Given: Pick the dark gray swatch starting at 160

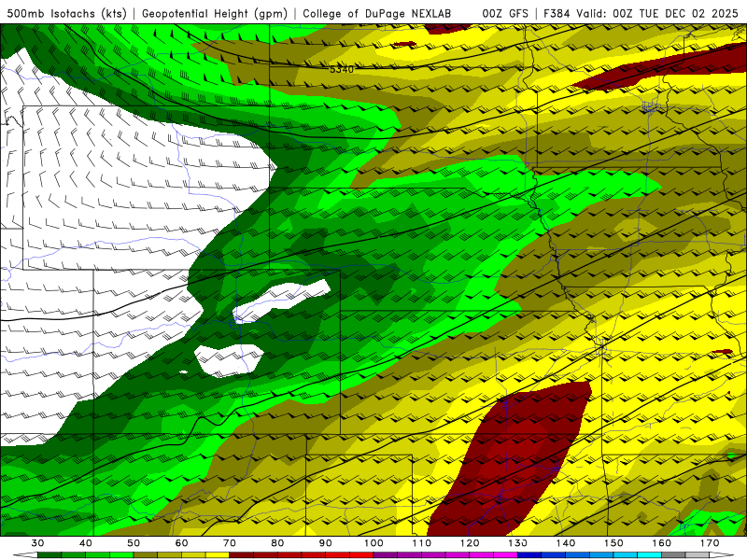Looking at the screenshot, I should tap(673, 555).
